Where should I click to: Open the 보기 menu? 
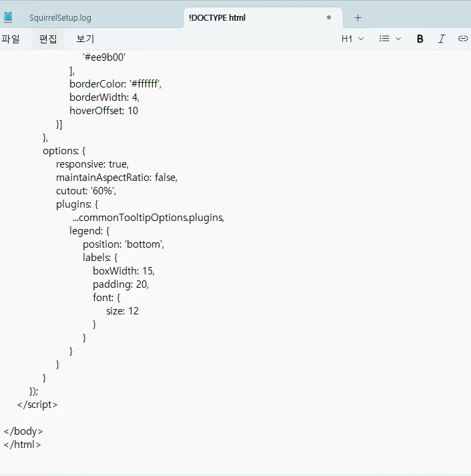coord(85,39)
